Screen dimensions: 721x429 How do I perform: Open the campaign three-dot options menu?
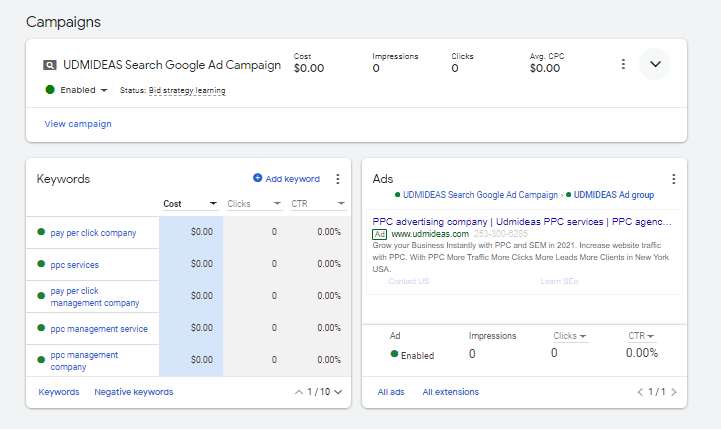[623, 64]
